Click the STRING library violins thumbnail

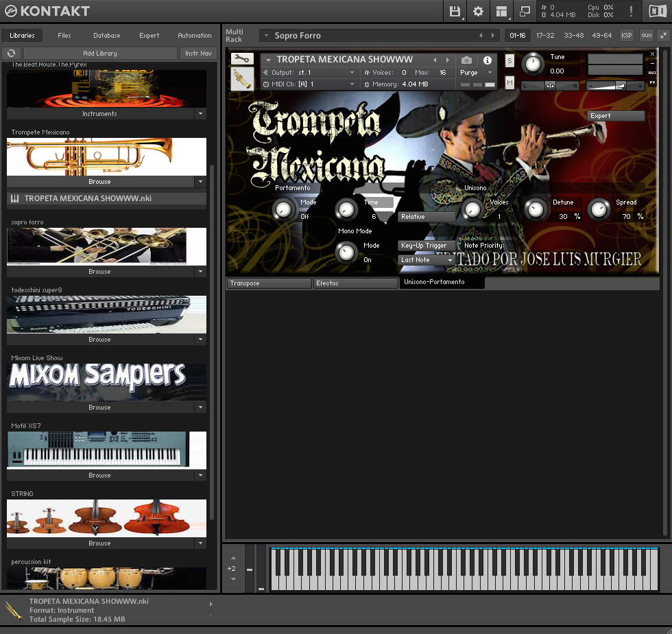[106, 518]
